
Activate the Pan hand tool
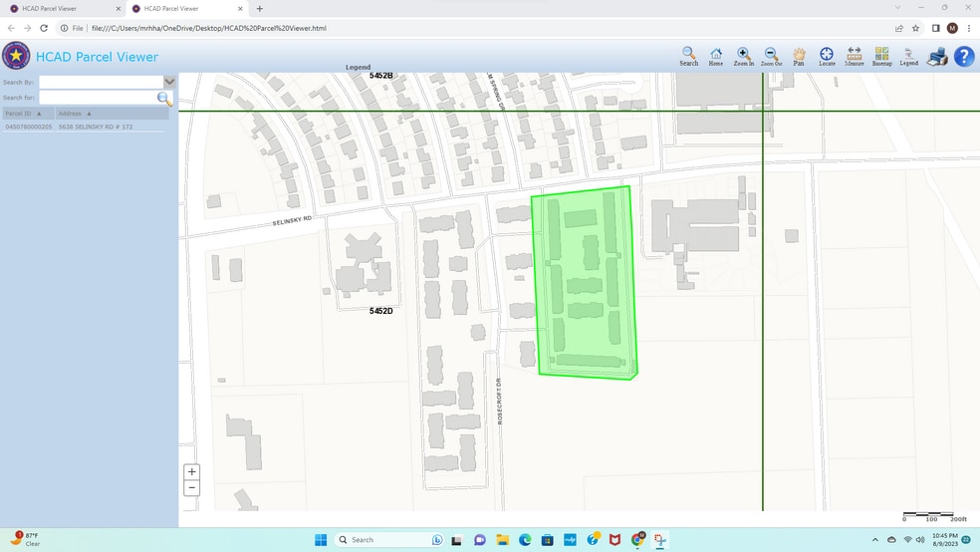[x=799, y=55]
